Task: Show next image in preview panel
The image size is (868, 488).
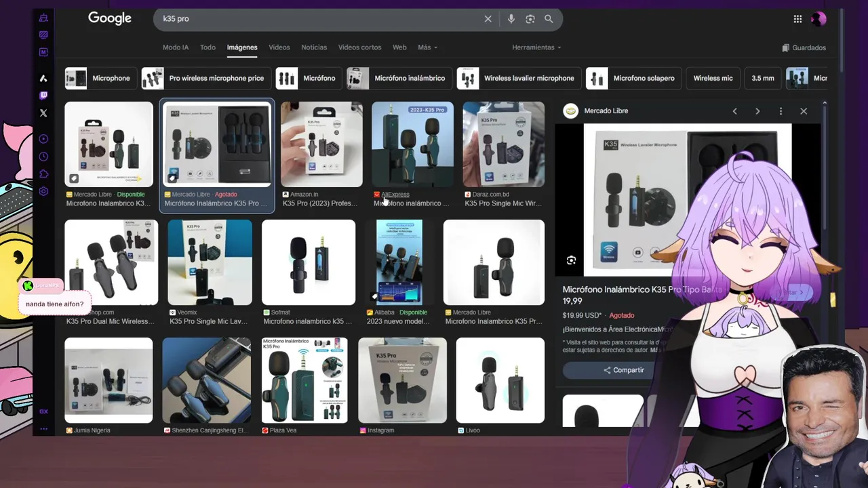Action: pyautogui.click(x=757, y=111)
